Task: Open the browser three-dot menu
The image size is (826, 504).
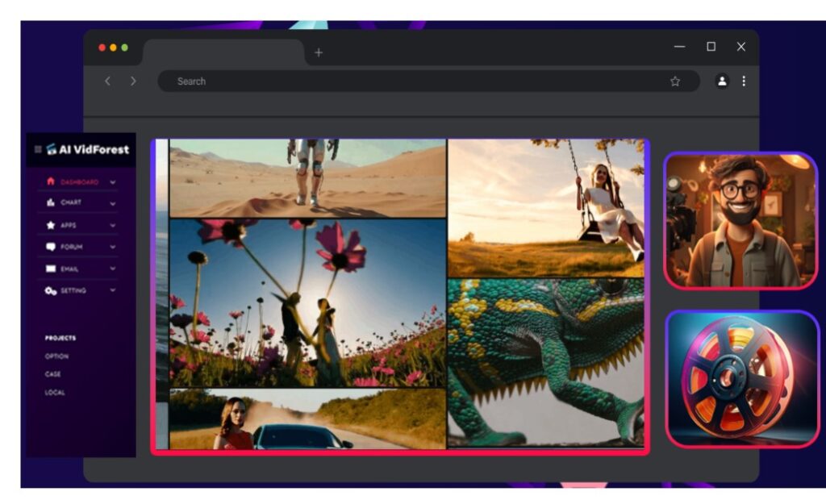Action: (x=744, y=81)
